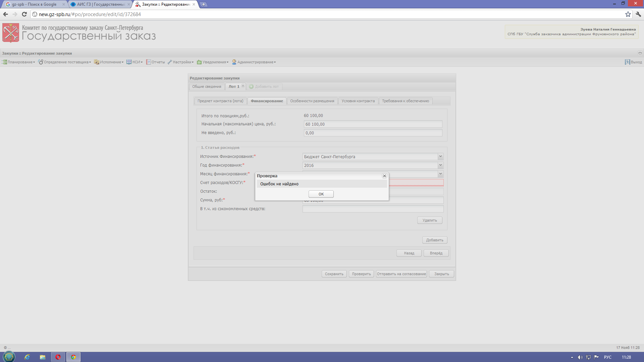The width and height of the screenshot is (644, 362).
Task: Click the Отправить на согласование button
Action: point(401,274)
